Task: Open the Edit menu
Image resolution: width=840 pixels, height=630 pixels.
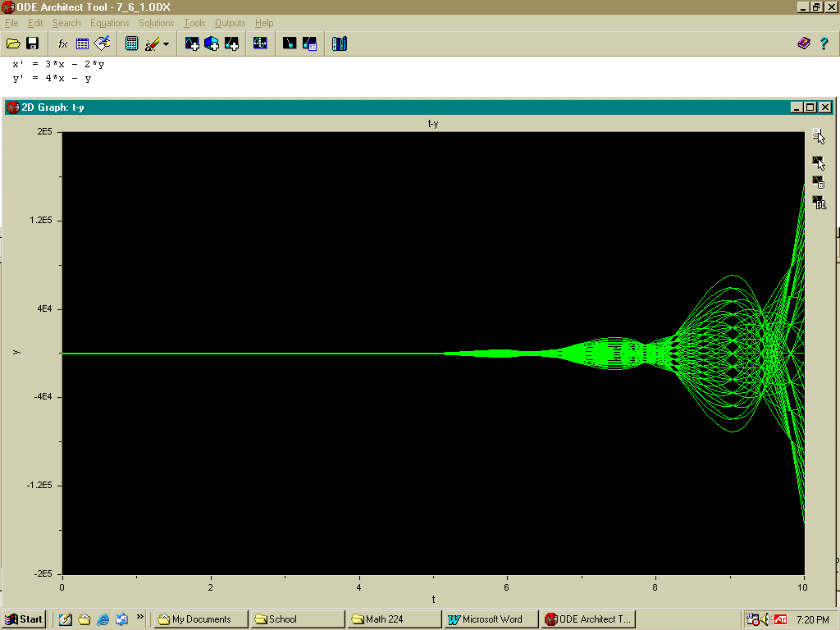Action: (x=35, y=23)
